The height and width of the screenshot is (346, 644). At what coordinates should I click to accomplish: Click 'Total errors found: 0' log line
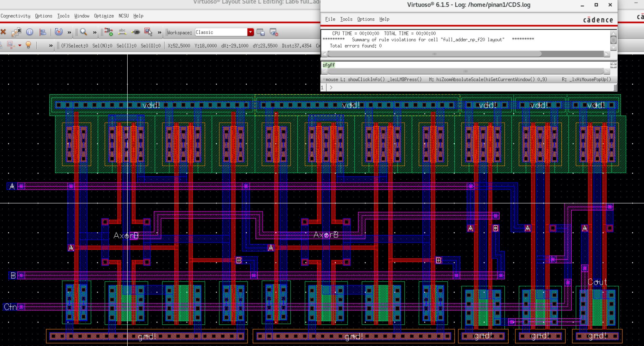coord(356,46)
